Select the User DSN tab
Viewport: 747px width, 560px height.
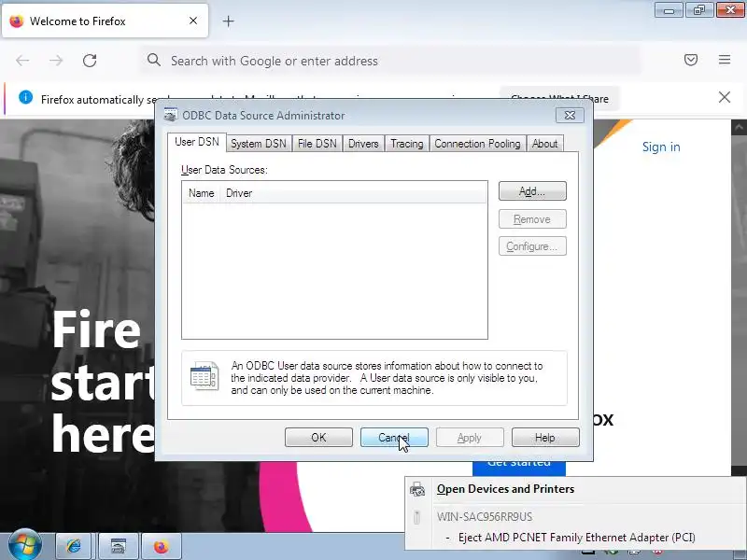[197, 142]
